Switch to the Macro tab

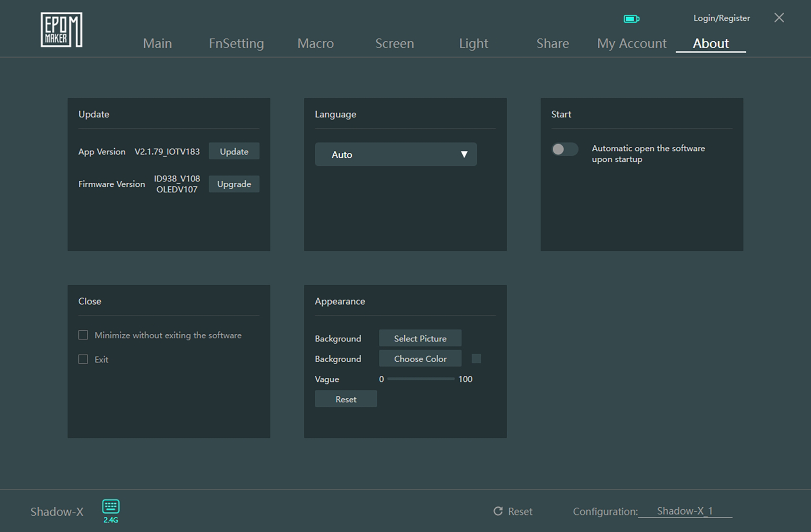tap(315, 43)
